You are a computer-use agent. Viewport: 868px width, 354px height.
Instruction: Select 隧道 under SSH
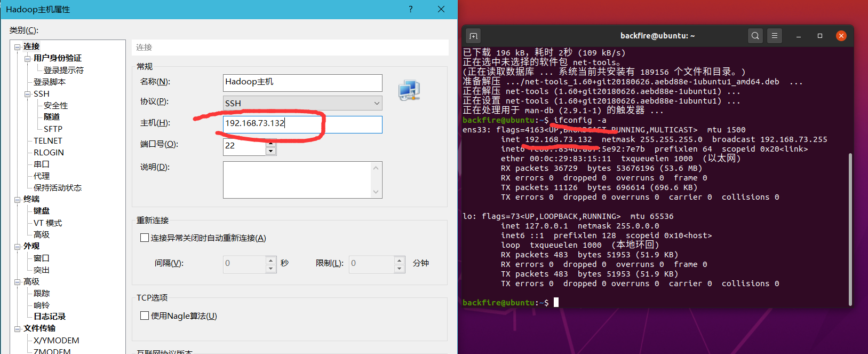pyautogui.click(x=52, y=117)
